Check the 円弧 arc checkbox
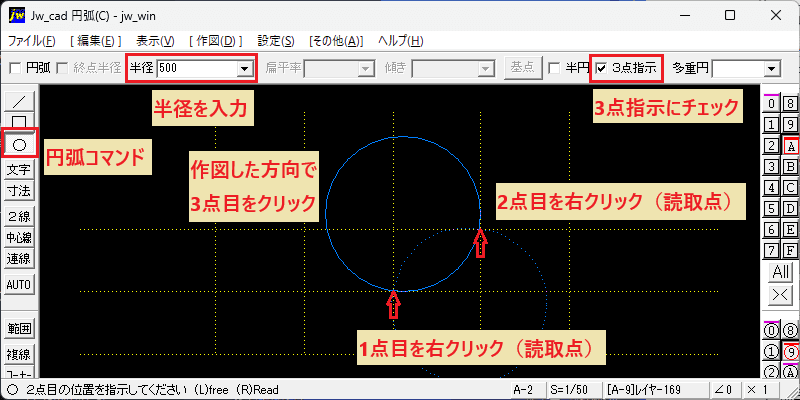This screenshot has width=800, height=400. pyautogui.click(x=15, y=67)
